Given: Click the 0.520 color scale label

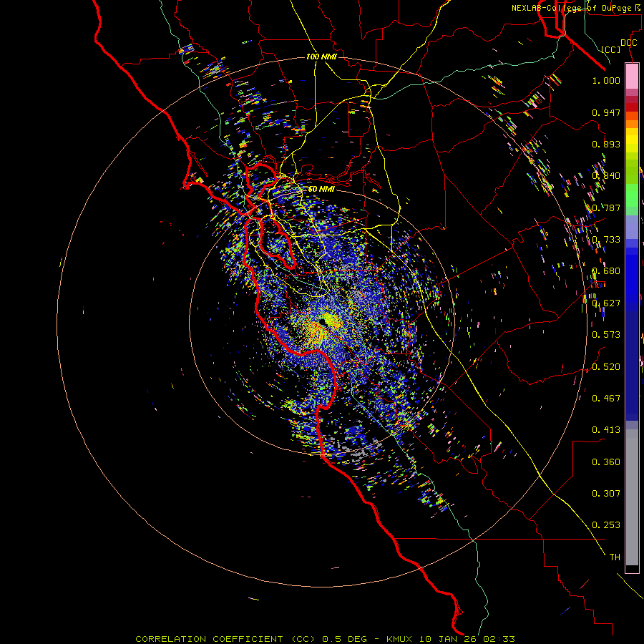Looking at the screenshot, I should pyautogui.click(x=606, y=367).
